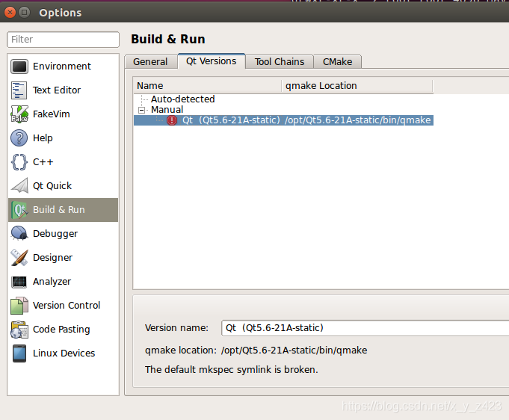
Task: Open the Text Editor category label
Action: (x=57, y=90)
